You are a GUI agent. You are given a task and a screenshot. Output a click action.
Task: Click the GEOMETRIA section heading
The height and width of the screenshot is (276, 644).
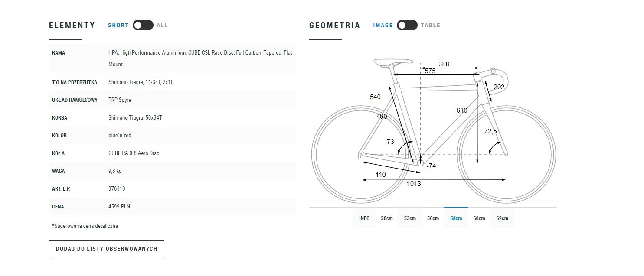pyautogui.click(x=335, y=25)
